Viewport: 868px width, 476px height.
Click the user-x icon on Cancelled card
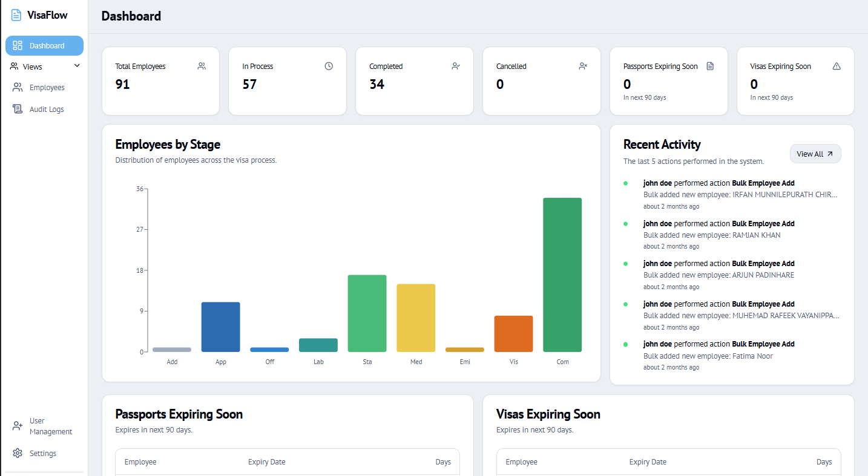click(x=583, y=66)
